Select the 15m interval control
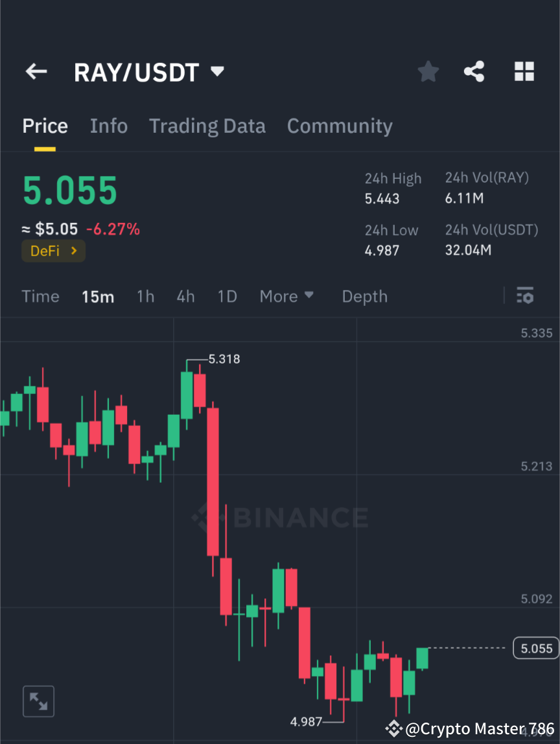The width and height of the screenshot is (560, 744). [98, 296]
